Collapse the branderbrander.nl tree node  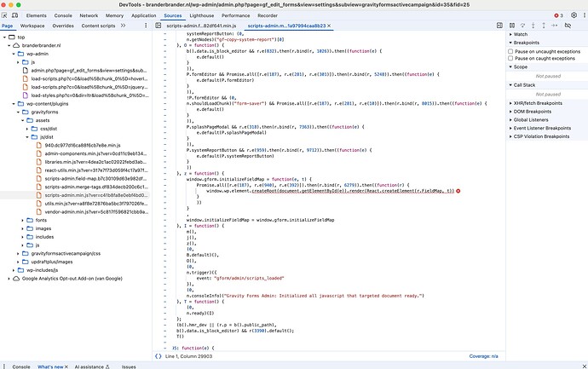coord(9,45)
